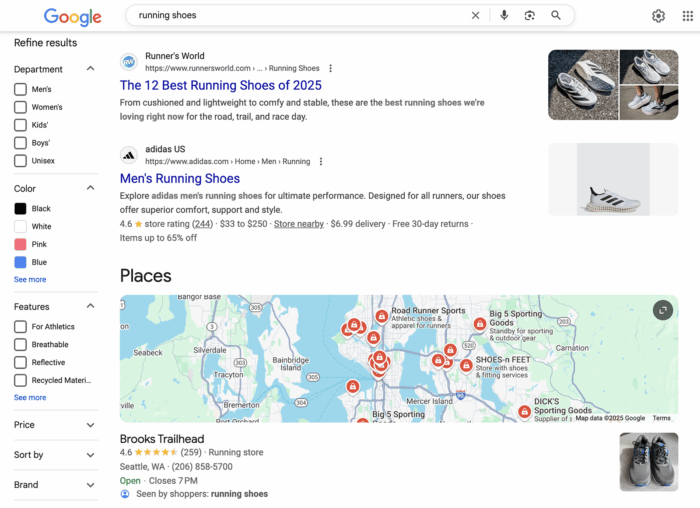
Task: Start voice search with the microphone icon
Action: pyautogui.click(x=504, y=16)
